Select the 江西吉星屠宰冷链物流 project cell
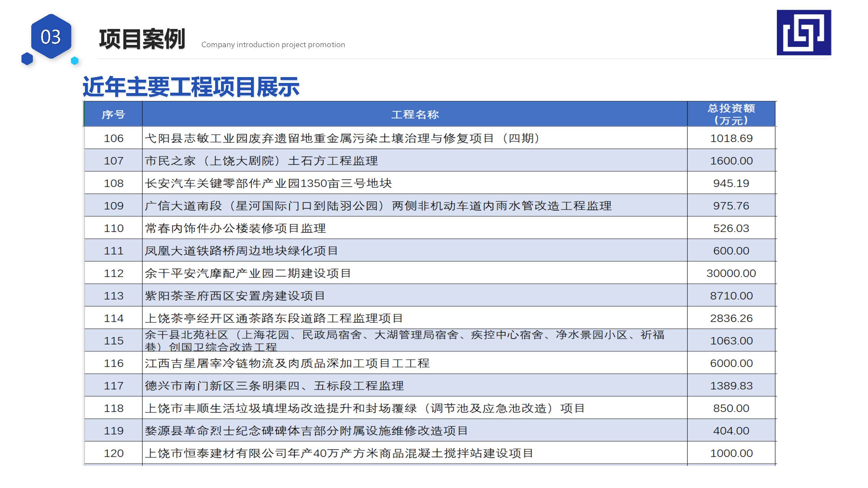The height and width of the screenshot is (488, 868). [x=415, y=363]
